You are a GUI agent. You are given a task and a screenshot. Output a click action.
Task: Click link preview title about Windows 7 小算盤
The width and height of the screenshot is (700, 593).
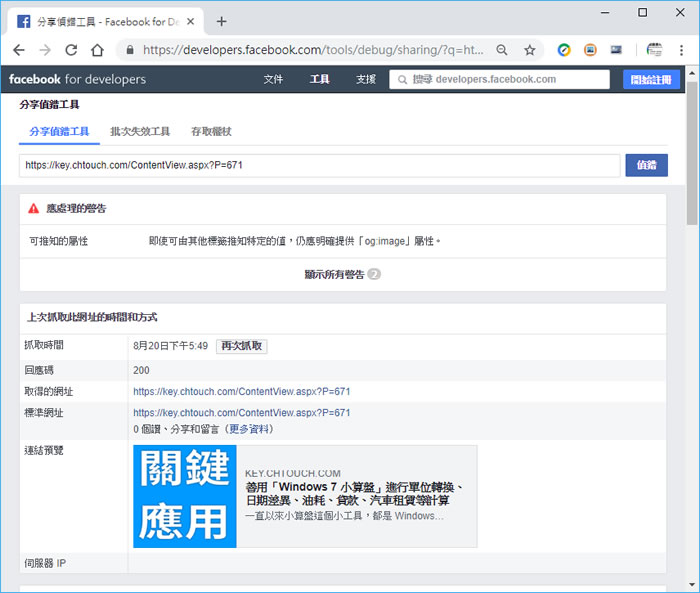pos(354,493)
